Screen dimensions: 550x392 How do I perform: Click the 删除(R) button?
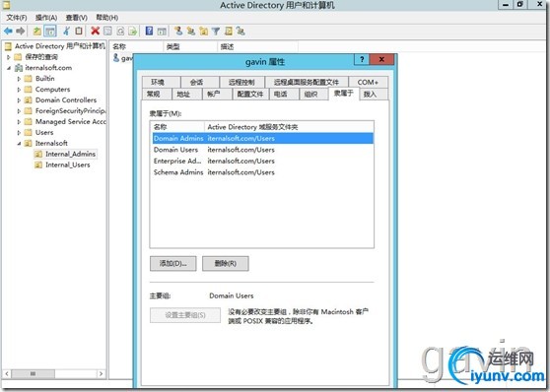(x=226, y=263)
